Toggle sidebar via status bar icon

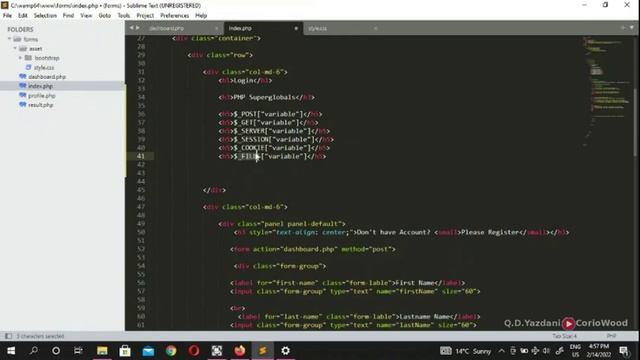[x=8, y=336]
